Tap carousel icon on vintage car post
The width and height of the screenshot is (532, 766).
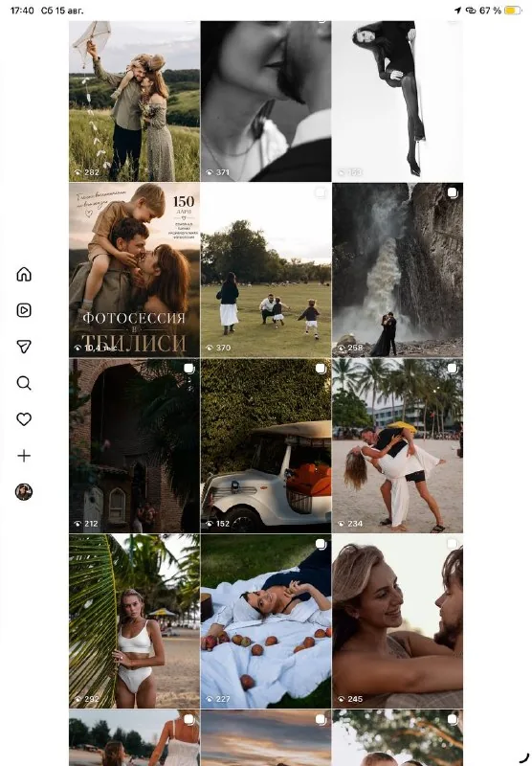pyautogui.click(x=321, y=369)
